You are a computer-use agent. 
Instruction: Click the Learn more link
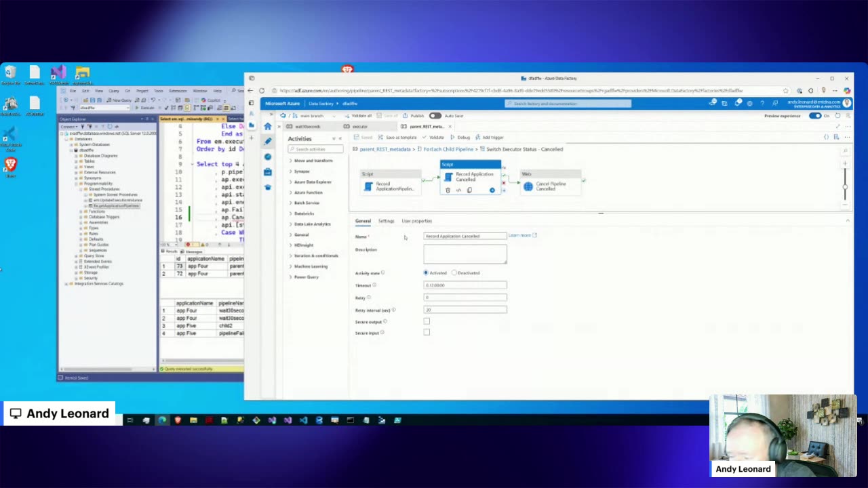(522, 235)
